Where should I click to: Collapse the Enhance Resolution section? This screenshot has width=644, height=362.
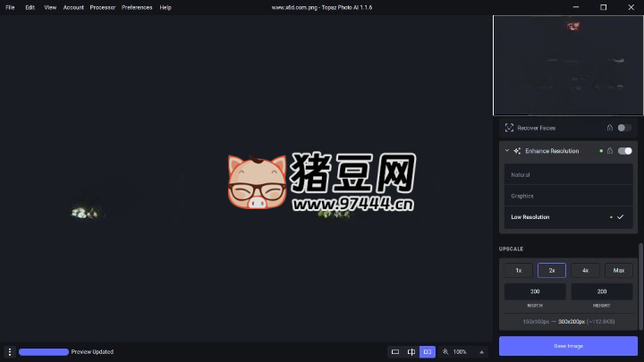(x=507, y=151)
